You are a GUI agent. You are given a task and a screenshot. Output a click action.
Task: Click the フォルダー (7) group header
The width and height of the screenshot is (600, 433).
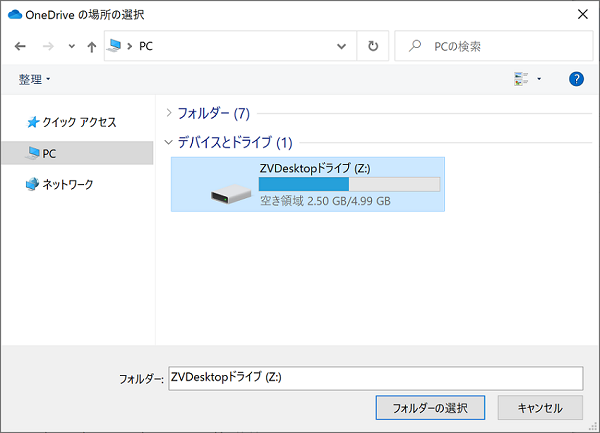tap(214, 113)
